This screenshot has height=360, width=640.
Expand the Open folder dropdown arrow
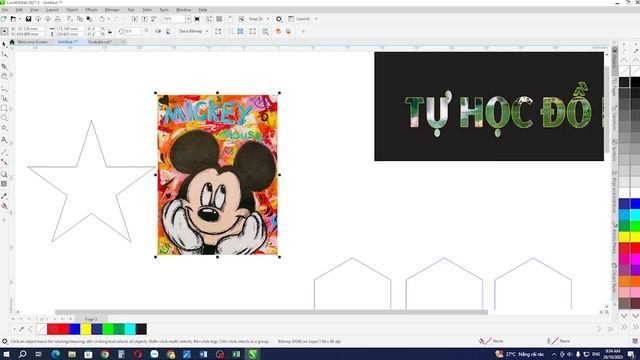pos(20,19)
